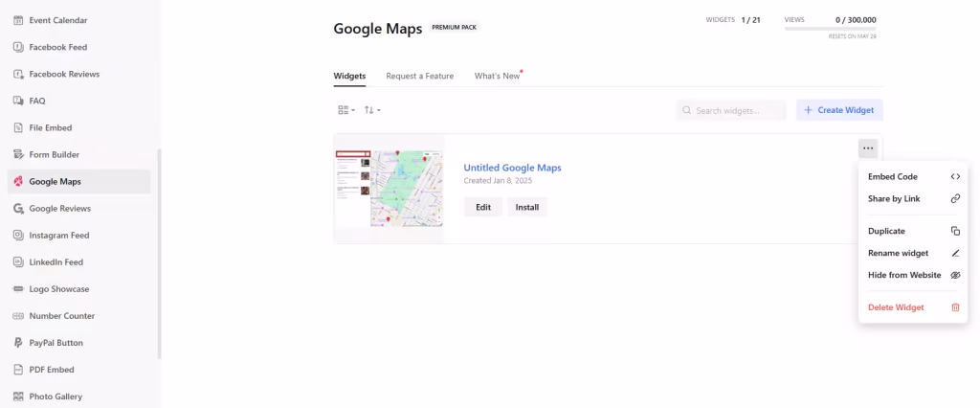Click the 'RESETS ON MAY 29' text
The image size is (980, 408).
tap(853, 37)
